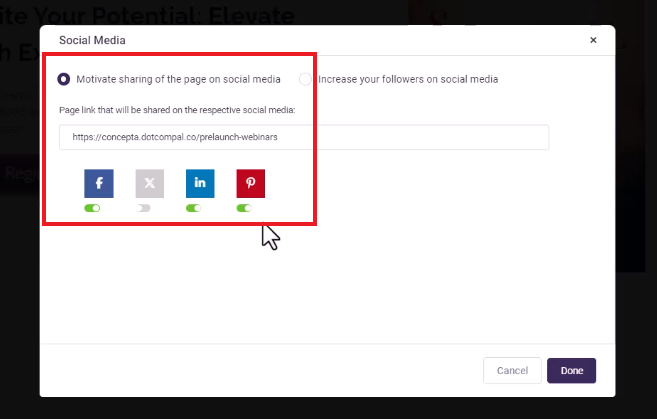Click the Facebook share icon

coord(99,183)
